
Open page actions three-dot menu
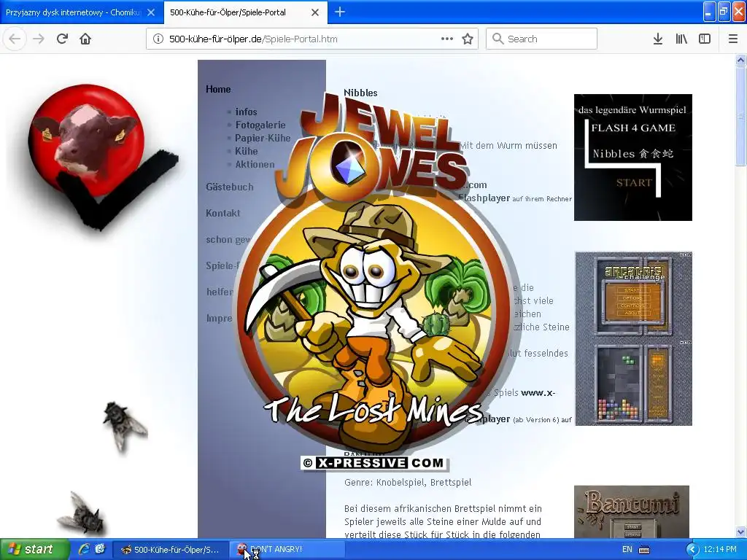tap(447, 39)
